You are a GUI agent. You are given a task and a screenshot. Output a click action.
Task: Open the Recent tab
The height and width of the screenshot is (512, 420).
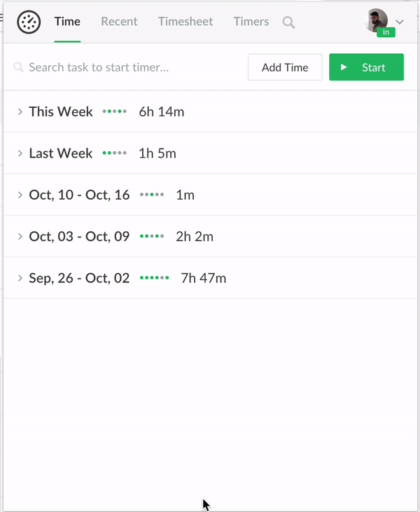click(x=119, y=22)
